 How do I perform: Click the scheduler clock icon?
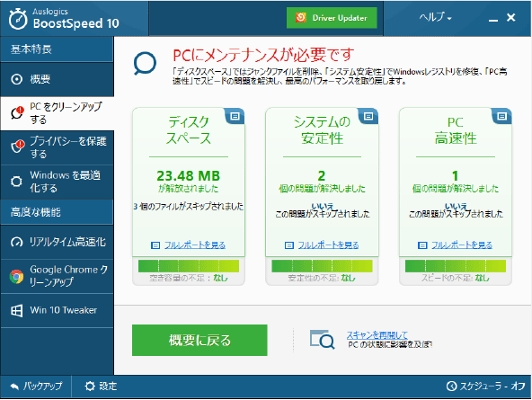click(451, 387)
